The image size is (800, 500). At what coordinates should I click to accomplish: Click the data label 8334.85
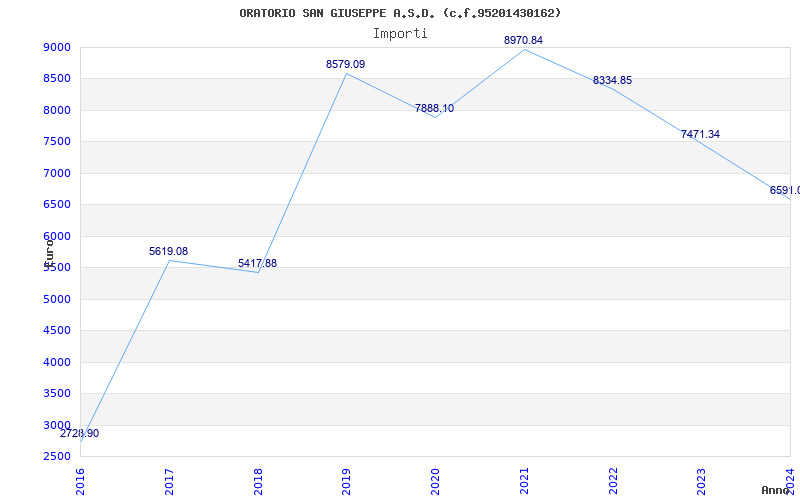[612, 81]
